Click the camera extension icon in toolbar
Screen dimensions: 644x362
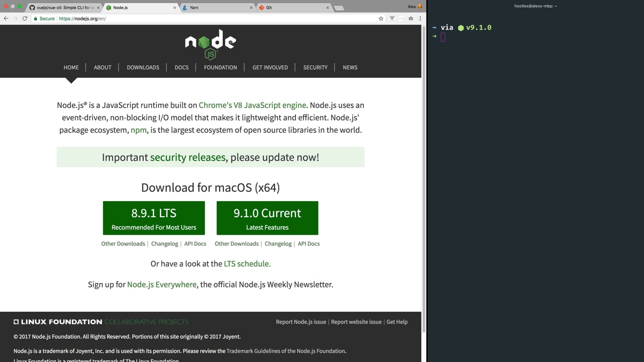tap(411, 19)
